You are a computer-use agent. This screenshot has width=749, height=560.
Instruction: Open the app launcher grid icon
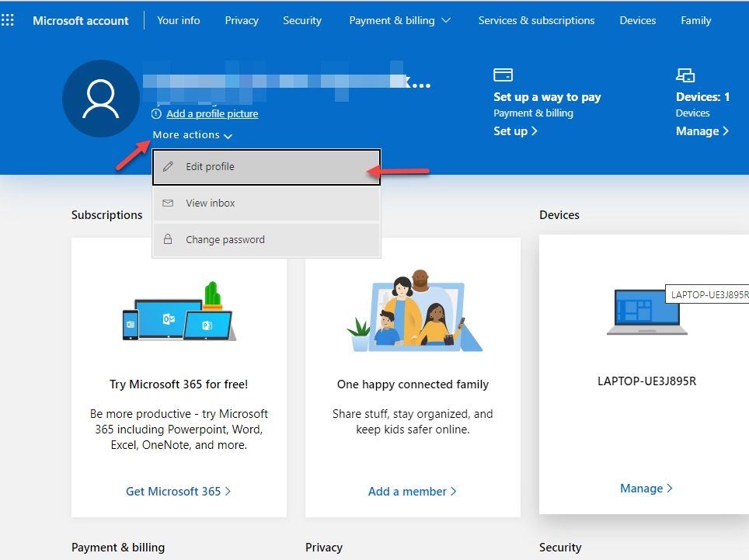click(7, 20)
